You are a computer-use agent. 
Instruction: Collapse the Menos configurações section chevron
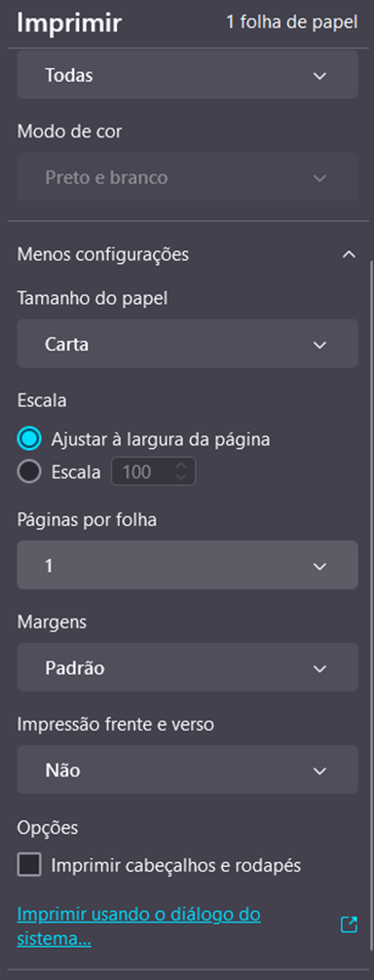(349, 254)
